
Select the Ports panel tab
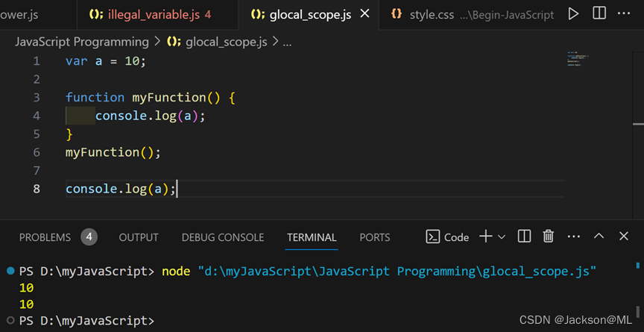pos(375,237)
